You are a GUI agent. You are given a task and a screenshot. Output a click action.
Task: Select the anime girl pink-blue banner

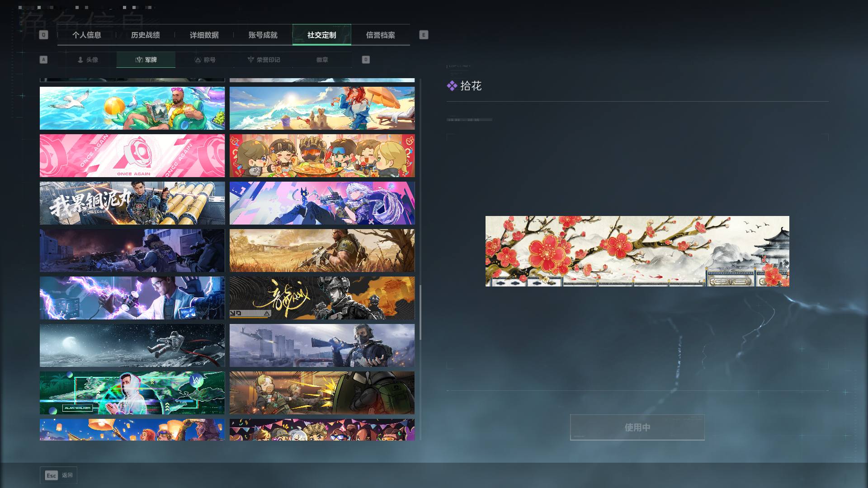[x=322, y=203]
